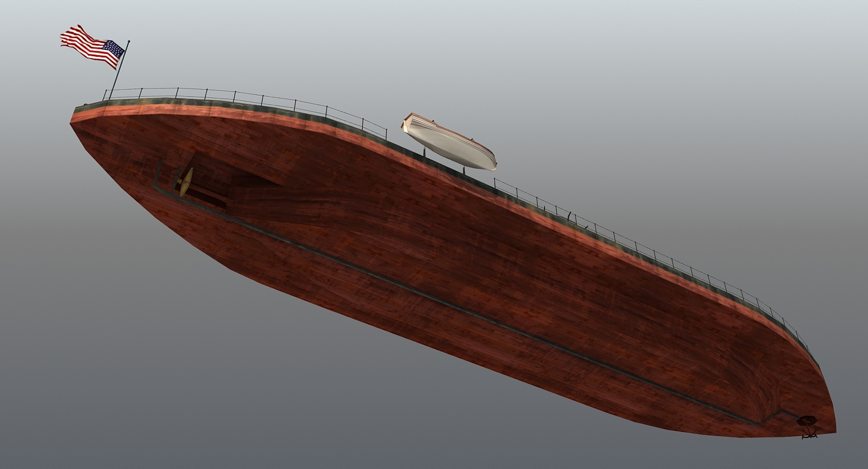Click the red hull surface at center
Viewport: 868px width, 469px height.
click(x=440, y=252)
